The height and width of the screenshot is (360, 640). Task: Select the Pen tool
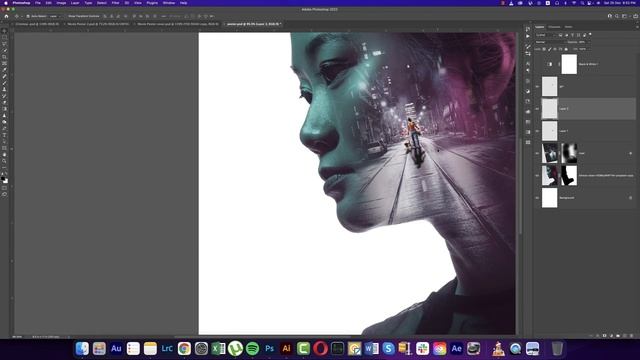(4, 129)
